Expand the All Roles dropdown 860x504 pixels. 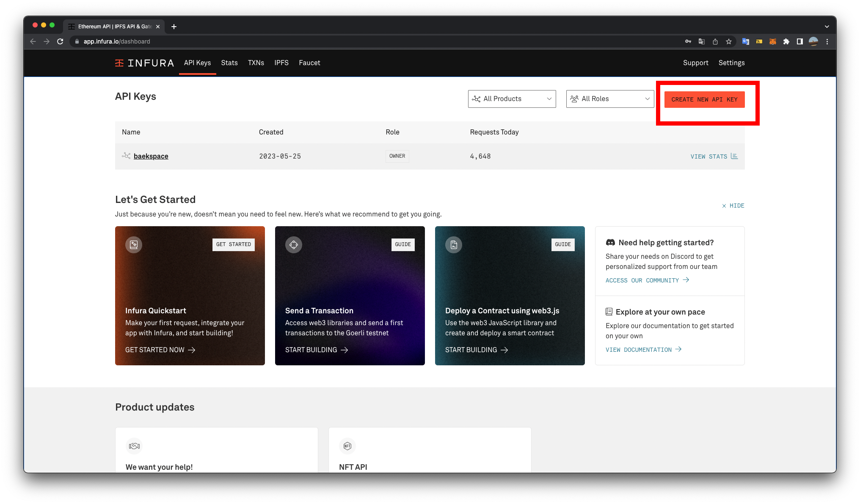pyautogui.click(x=610, y=99)
